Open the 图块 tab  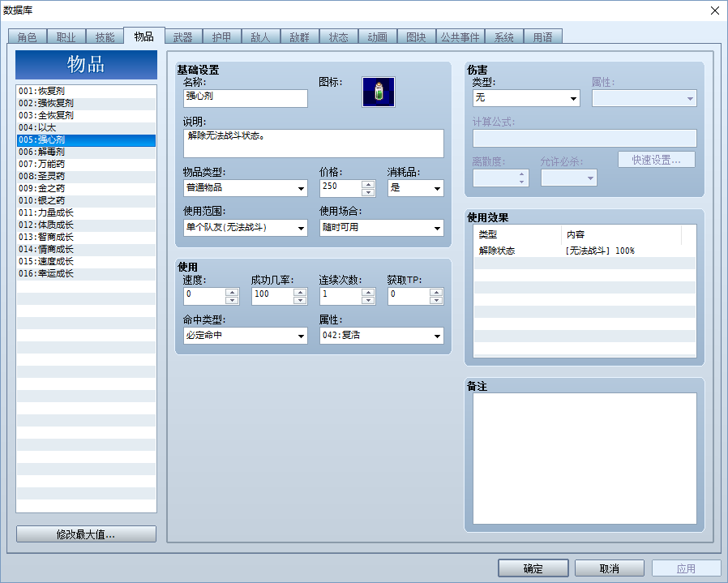pos(416,36)
